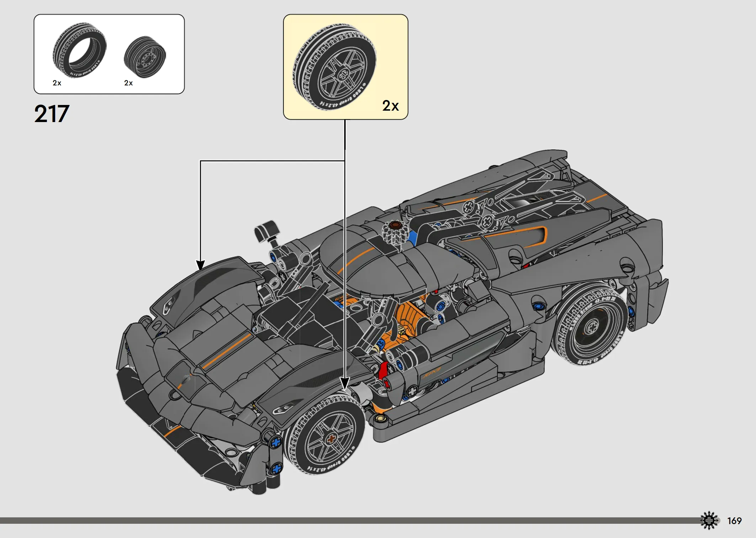Click the gray progress bar at the page bottom
756x538 pixels.
pos(350,521)
